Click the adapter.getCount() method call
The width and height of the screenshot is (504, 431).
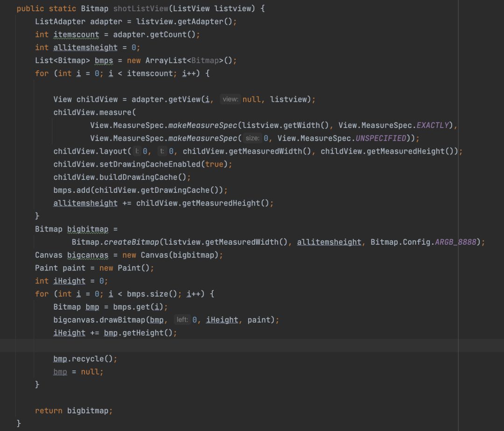click(x=154, y=35)
